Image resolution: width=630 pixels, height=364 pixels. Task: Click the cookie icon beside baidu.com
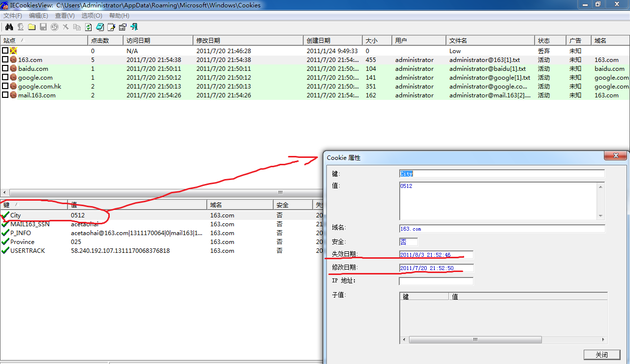[x=13, y=68]
